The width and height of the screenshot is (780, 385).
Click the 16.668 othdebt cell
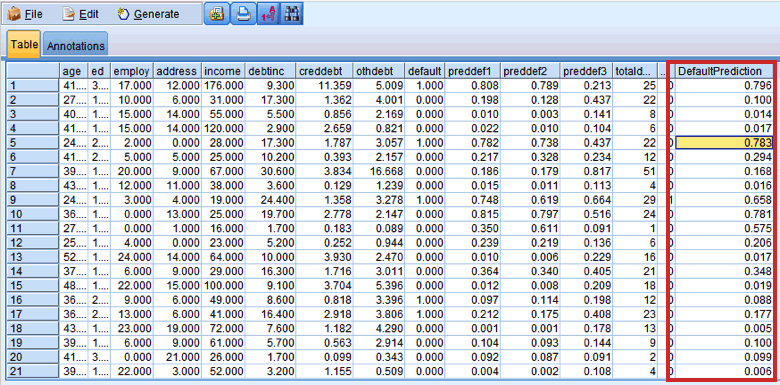tap(378, 171)
